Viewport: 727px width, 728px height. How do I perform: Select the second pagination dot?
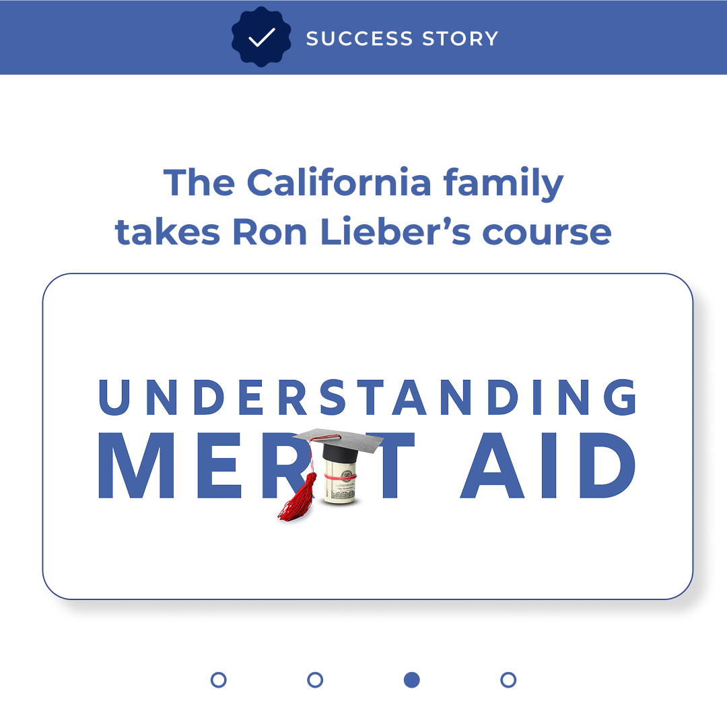point(315,680)
